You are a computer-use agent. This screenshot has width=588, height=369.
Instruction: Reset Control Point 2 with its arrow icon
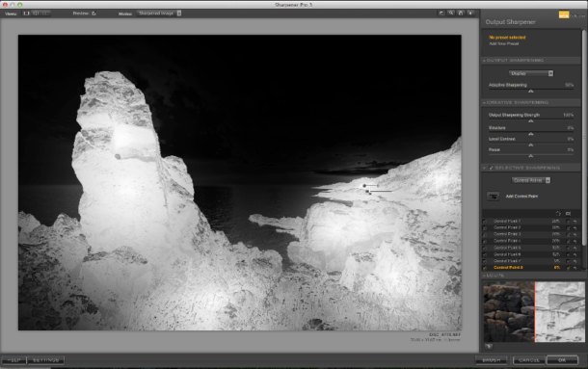[x=575, y=227]
